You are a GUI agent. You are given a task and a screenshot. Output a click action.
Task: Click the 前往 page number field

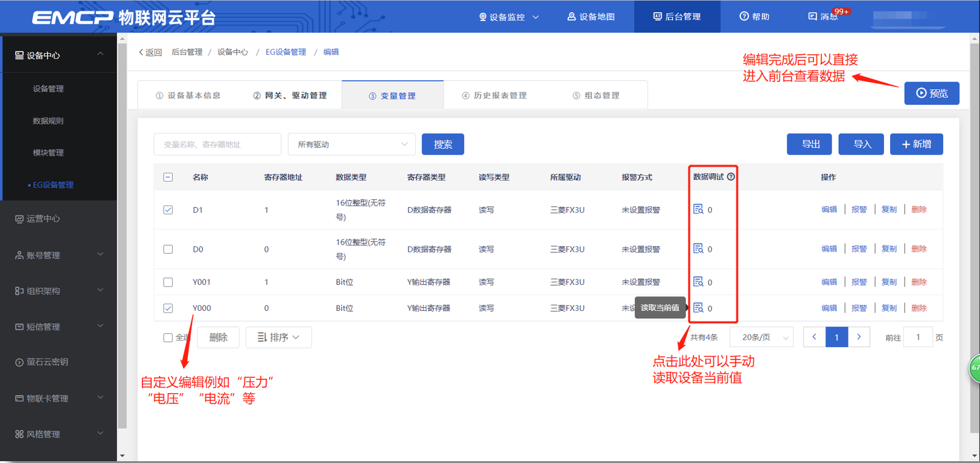[x=918, y=337]
